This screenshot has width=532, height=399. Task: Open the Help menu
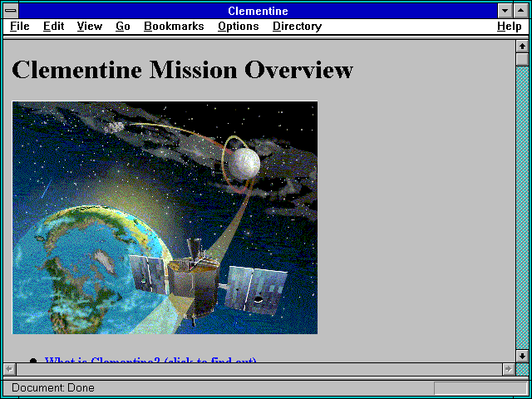[510, 27]
